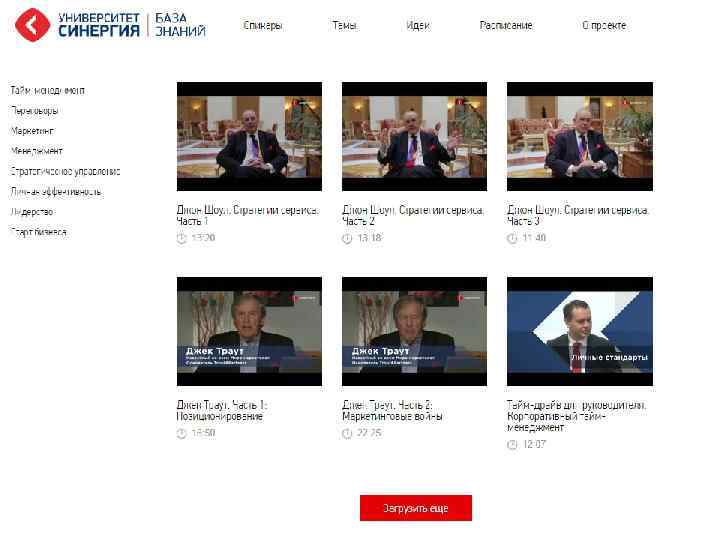
Task: Select the Маркетинг category in sidebar
Action: tap(32, 131)
